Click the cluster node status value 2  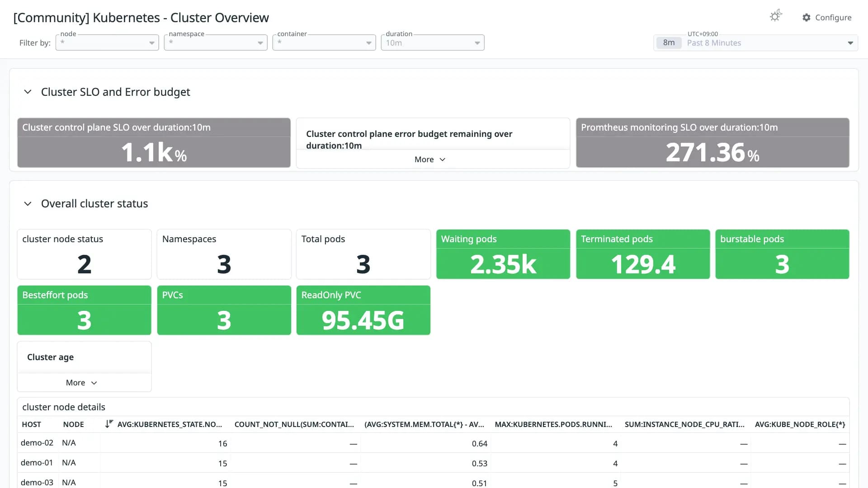(84, 264)
